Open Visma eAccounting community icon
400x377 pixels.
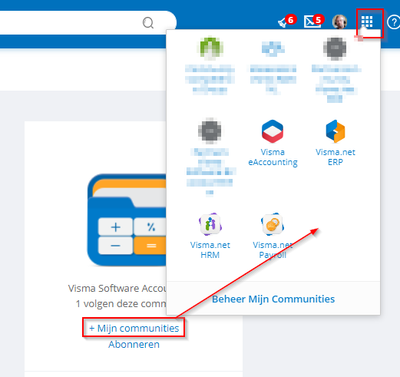point(272,131)
